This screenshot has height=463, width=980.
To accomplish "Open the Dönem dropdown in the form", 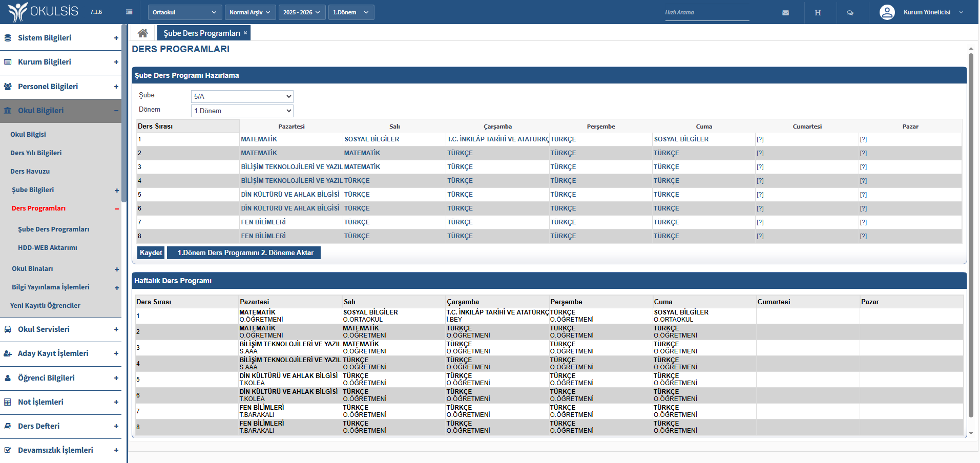I will pos(242,111).
